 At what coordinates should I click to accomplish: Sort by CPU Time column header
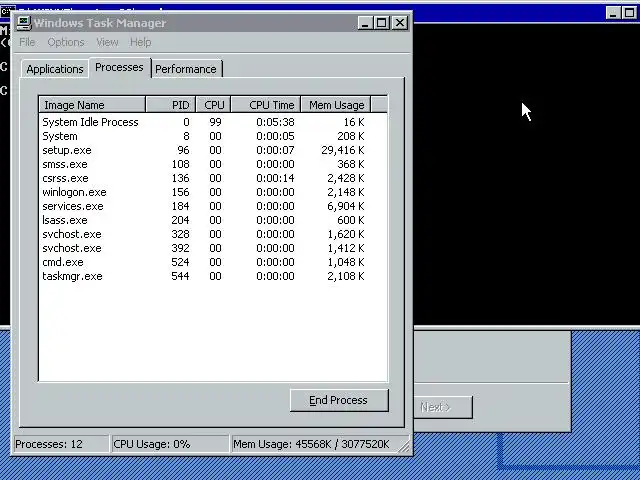[x=266, y=105]
